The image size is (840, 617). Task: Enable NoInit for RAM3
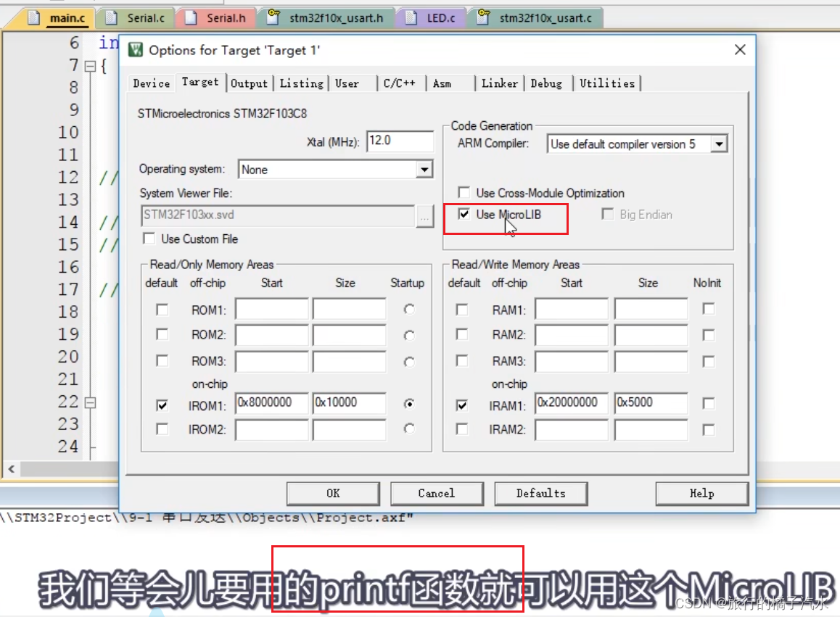[x=708, y=362]
